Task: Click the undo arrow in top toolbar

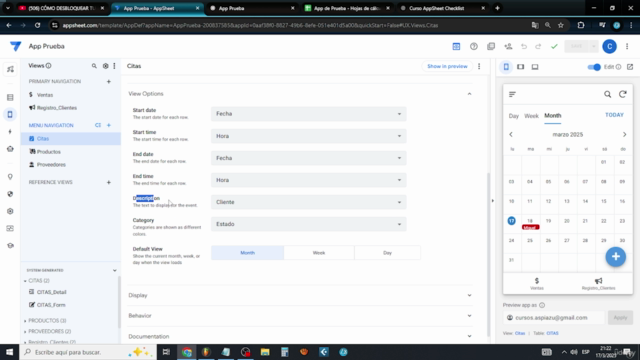Action: 524,47
